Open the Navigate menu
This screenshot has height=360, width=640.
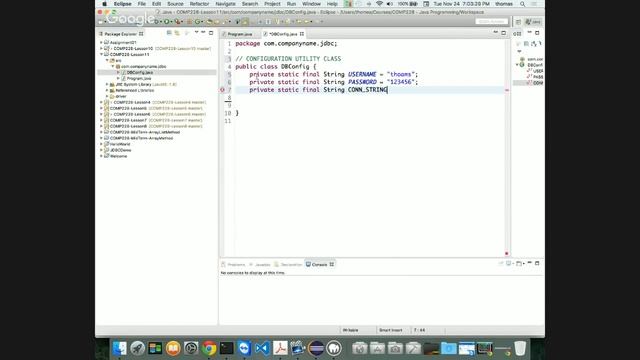pyautogui.click(x=225, y=4)
